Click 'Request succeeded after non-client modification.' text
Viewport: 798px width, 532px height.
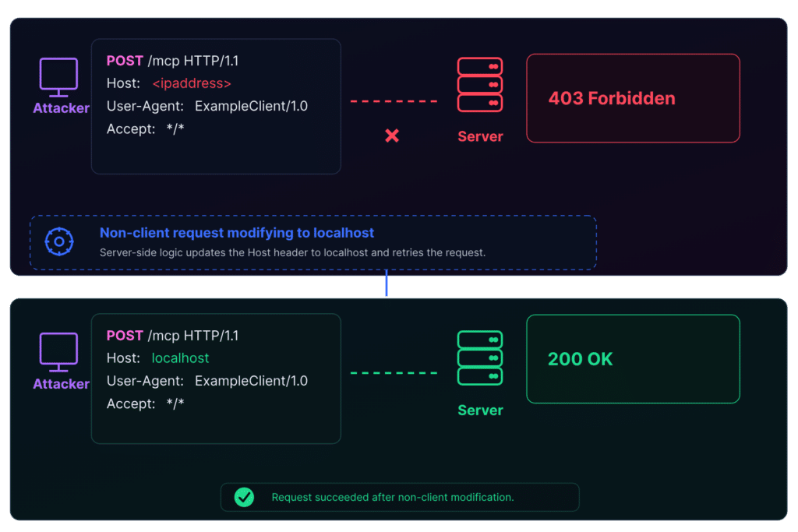click(x=393, y=497)
